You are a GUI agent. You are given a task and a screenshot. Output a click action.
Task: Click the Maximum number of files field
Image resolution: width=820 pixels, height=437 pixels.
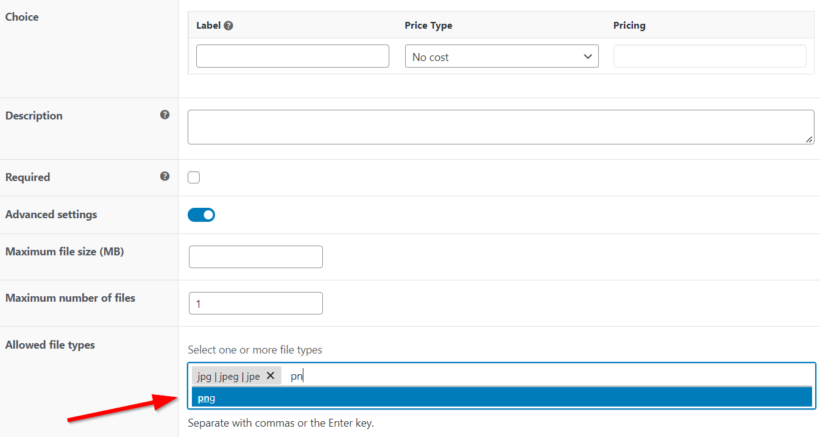(256, 303)
